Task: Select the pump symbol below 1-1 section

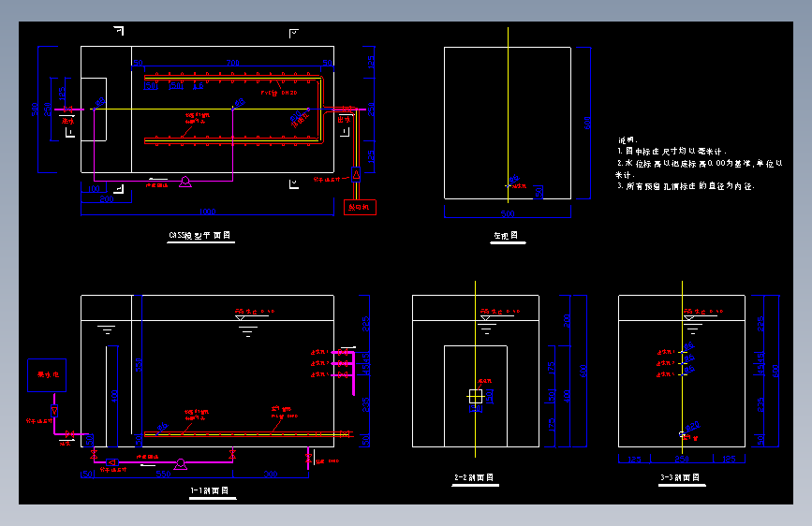Action: 180,464
